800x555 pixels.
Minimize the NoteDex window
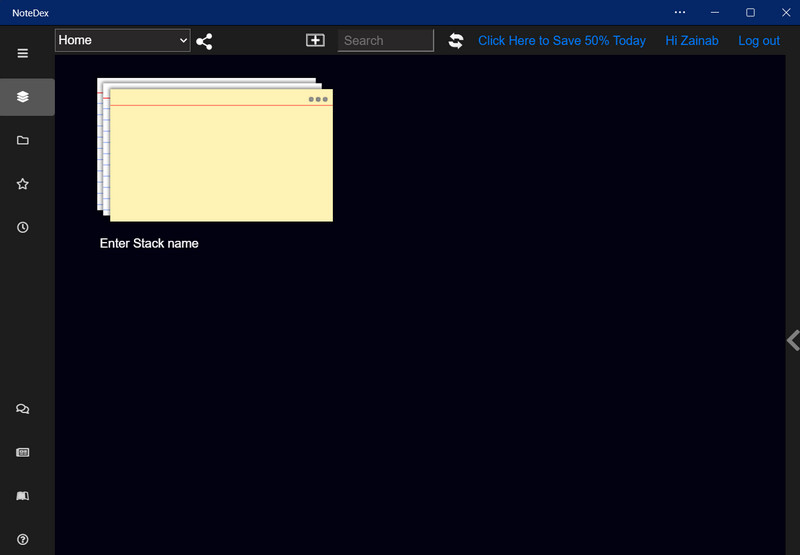coord(715,12)
